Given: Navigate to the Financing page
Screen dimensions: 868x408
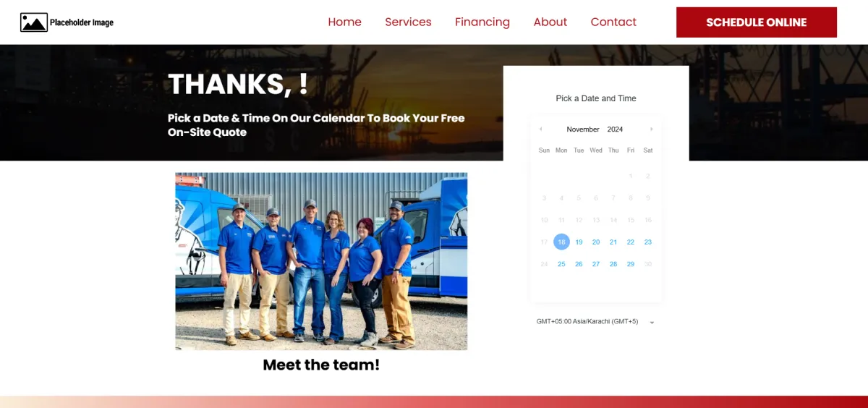Looking at the screenshot, I should coord(482,22).
